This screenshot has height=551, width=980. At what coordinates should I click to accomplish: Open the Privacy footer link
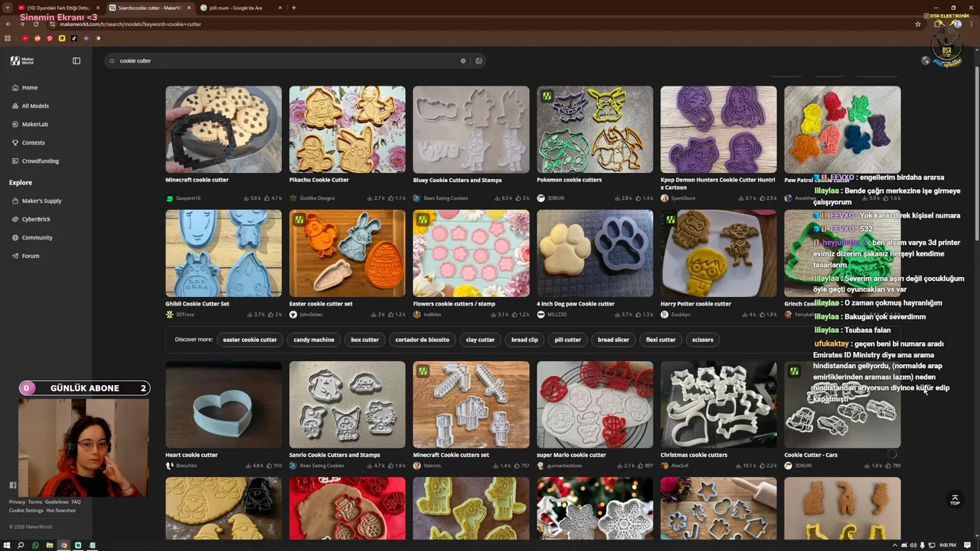(17, 502)
